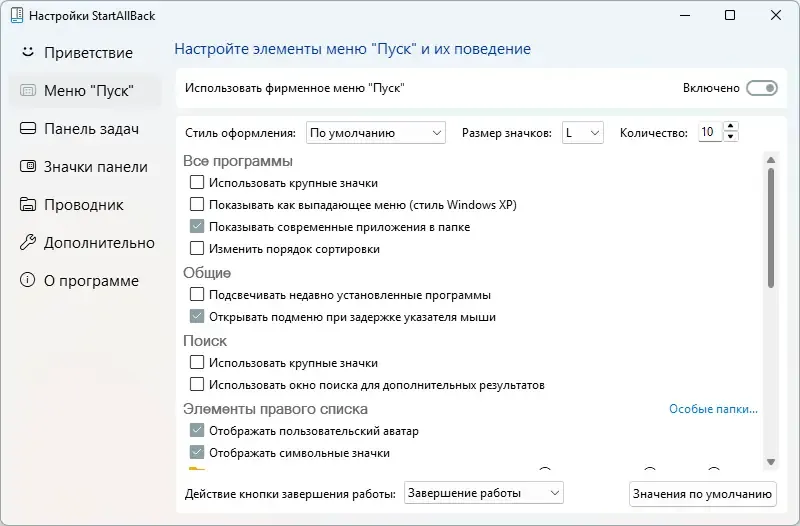Viewport: 800px width, 526px height.
Task: Click the tray icon beside Значки панели
Action: (x=28, y=166)
